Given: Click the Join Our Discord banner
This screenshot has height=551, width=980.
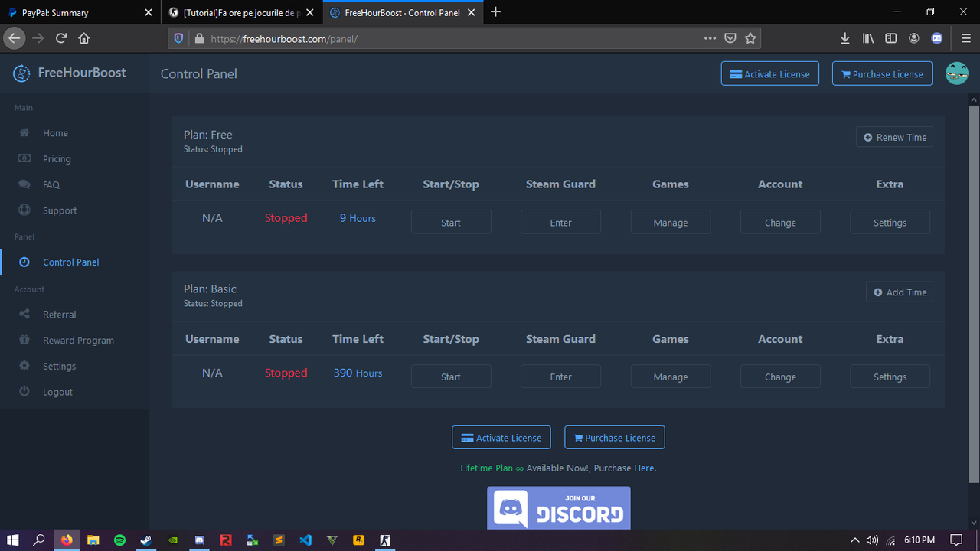Looking at the screenshot, I should pyautogui.click(x=559, y=508).
